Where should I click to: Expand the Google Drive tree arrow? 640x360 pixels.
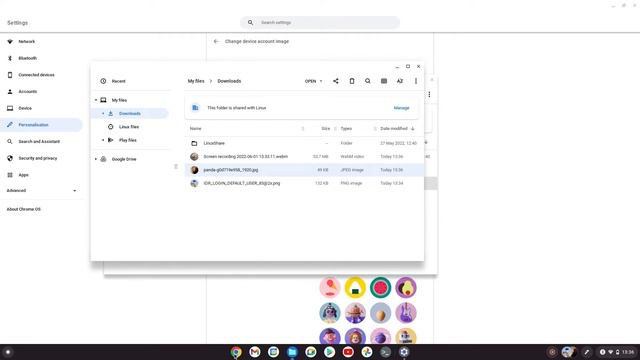[96, 159]
